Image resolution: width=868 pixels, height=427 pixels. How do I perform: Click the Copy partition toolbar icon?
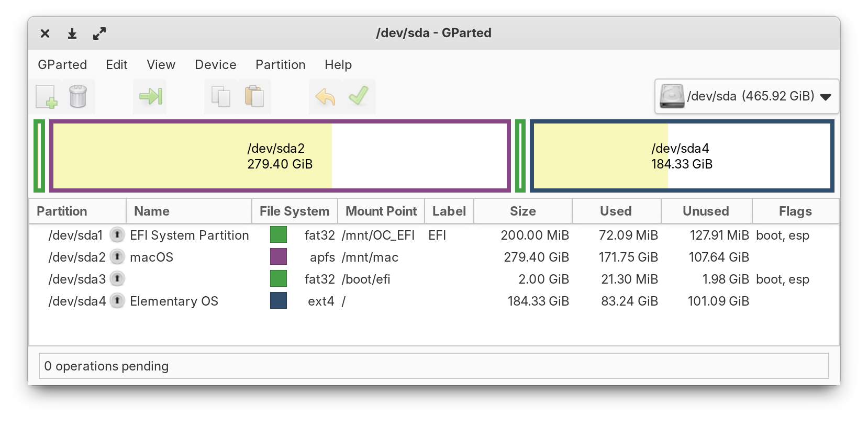(220, 96)
